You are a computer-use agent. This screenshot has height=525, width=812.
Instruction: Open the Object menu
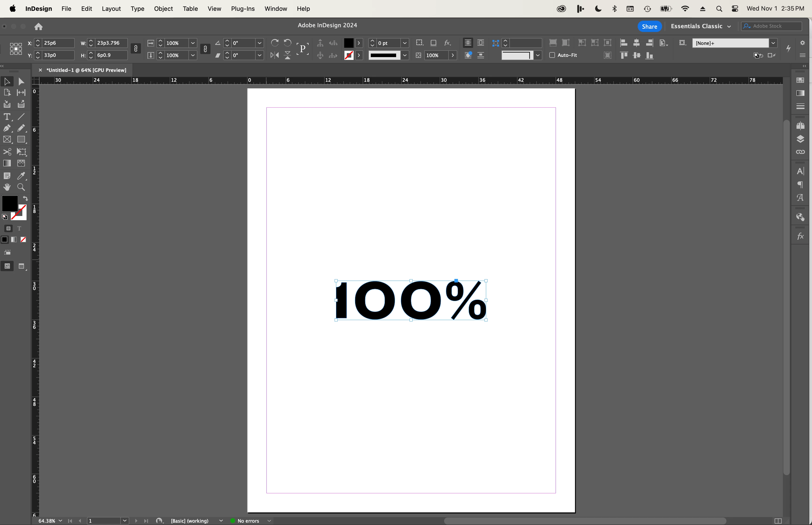(163, 8)
